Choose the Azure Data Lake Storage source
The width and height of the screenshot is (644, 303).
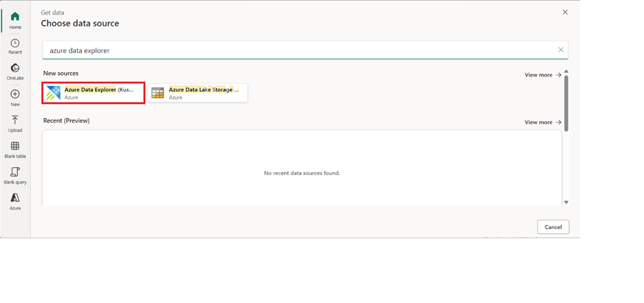197,93
